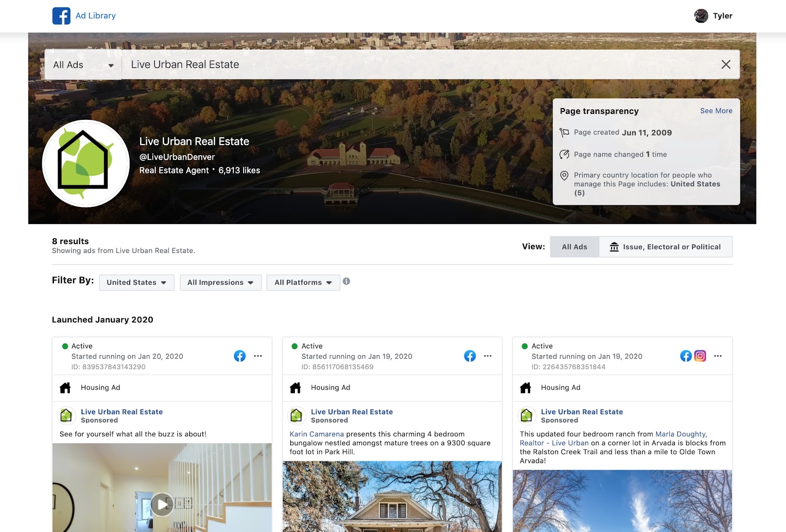Click the 'Launched January 2020' heading
The height and width of the screenshot is (532, 786).
[x=103, y=320]
